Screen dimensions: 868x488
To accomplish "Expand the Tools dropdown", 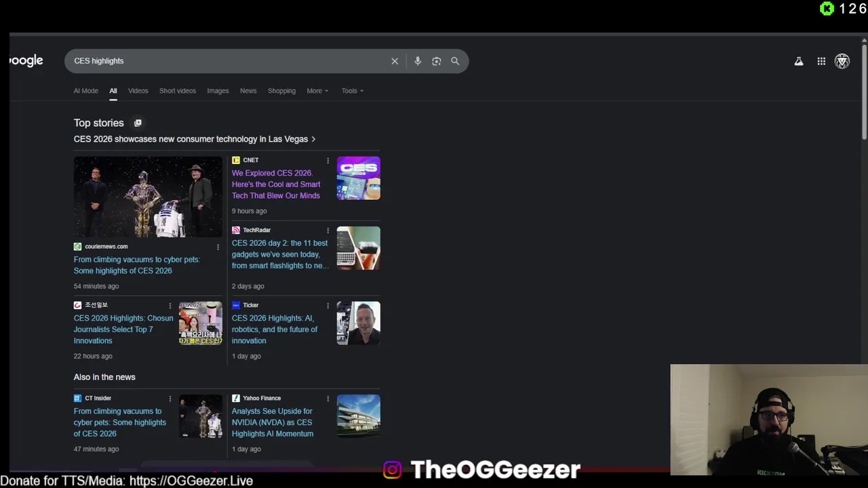I will click(x=353, y=91).
